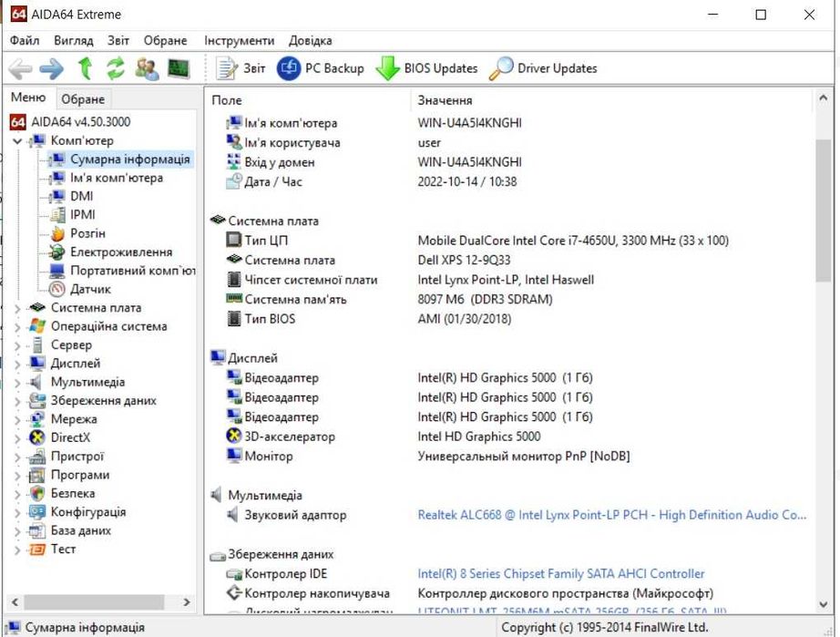
Task: Open the users icon in toolbar
Action: [x=147, y=68]
